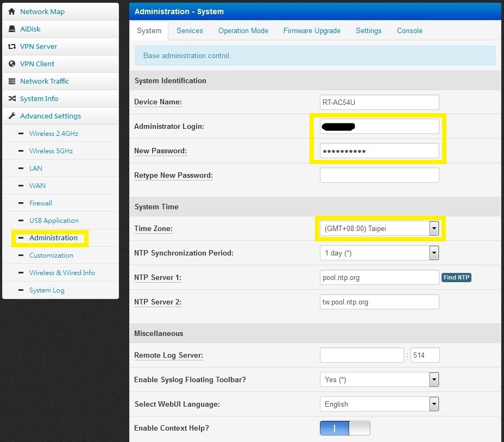Open Enable Syslog Floating Toolbar dropdown
The height and width of the screenshot is (442, 504).
point(379,379)
